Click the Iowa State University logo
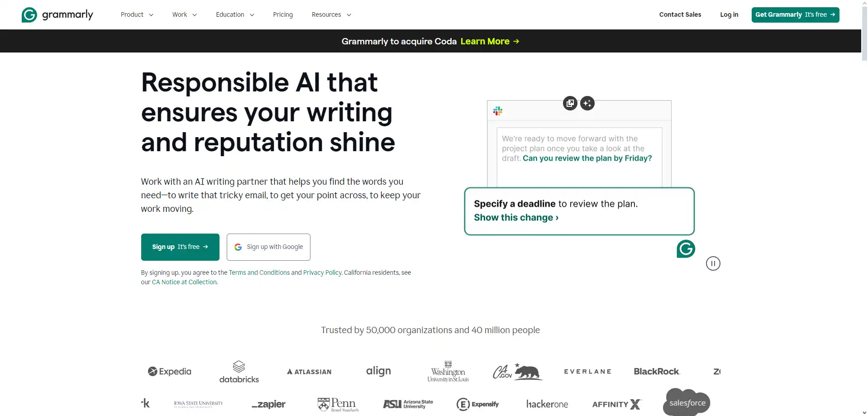The width and height of the screenshot is (868, 416). 198,404
